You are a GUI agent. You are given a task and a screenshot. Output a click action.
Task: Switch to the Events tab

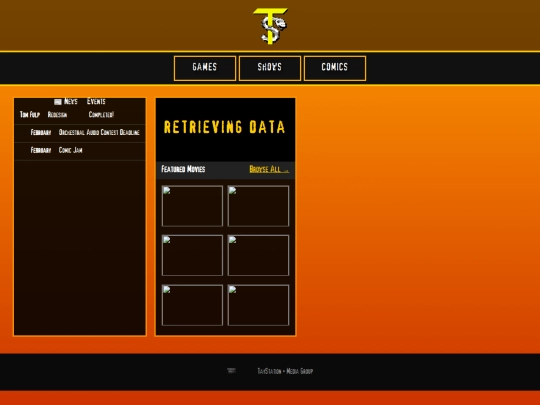(x=96, y=101)
